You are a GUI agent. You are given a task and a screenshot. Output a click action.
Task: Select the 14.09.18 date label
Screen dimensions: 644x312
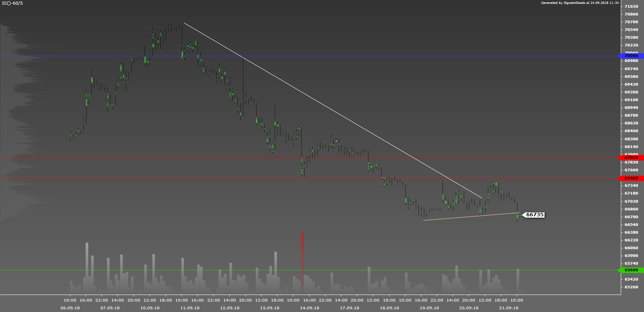pyautogui.click(x=310, y=308)
